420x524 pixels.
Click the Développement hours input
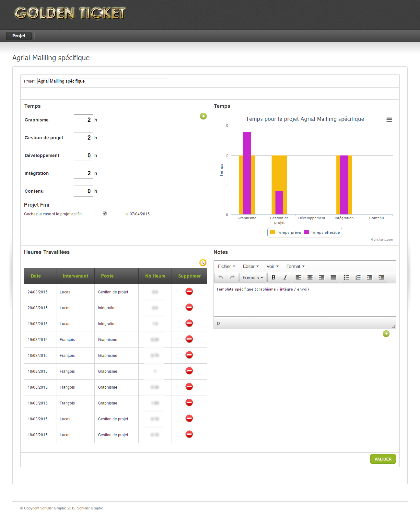[x=83, y=155]
